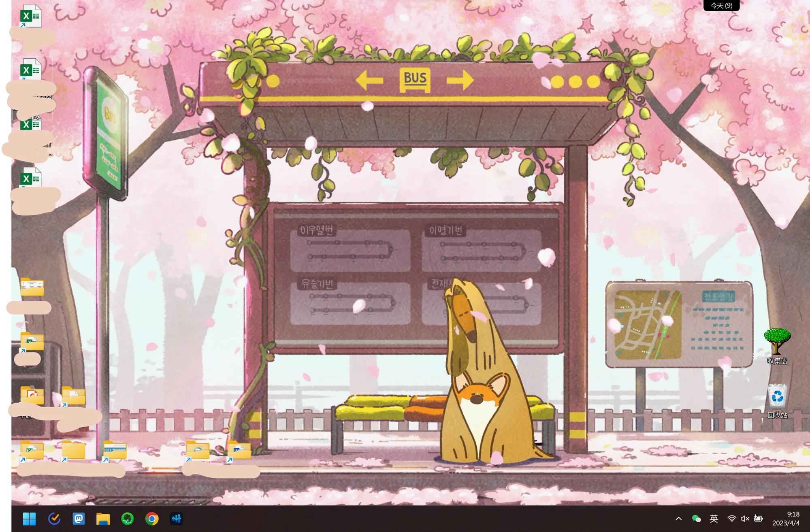Toggle the 英 input method indicator
The width and height of the screenshot is (810, 532).
click(714, 519)
